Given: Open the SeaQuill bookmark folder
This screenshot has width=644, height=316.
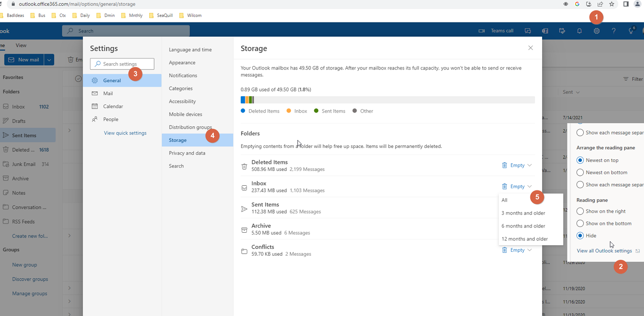Looking at the screenshot, I should tap(161, 15).
